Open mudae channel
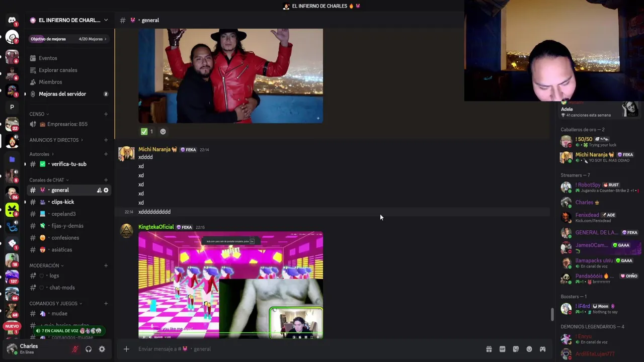Image resolution: width=644 pixels, height=362 pixels. [x=68, y=314]
